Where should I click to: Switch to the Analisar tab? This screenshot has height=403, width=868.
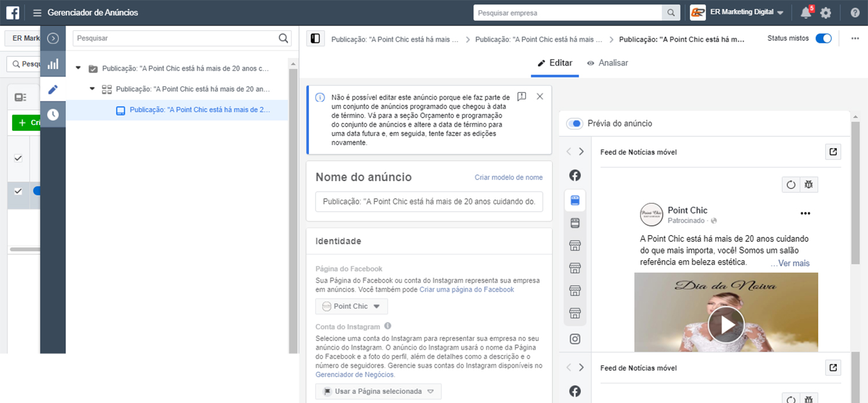pyautogui.click(x=607, y=63)
